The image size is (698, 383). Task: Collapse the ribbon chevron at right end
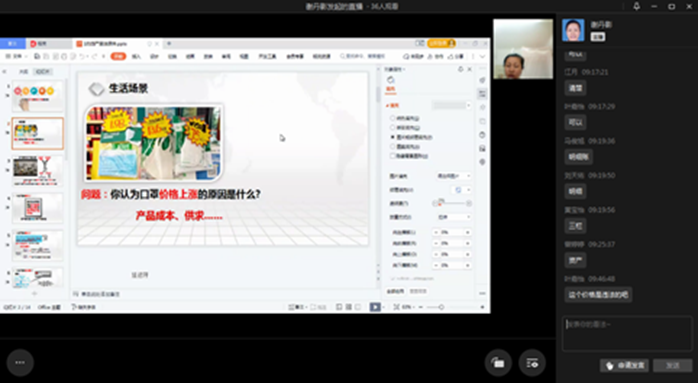482,57
